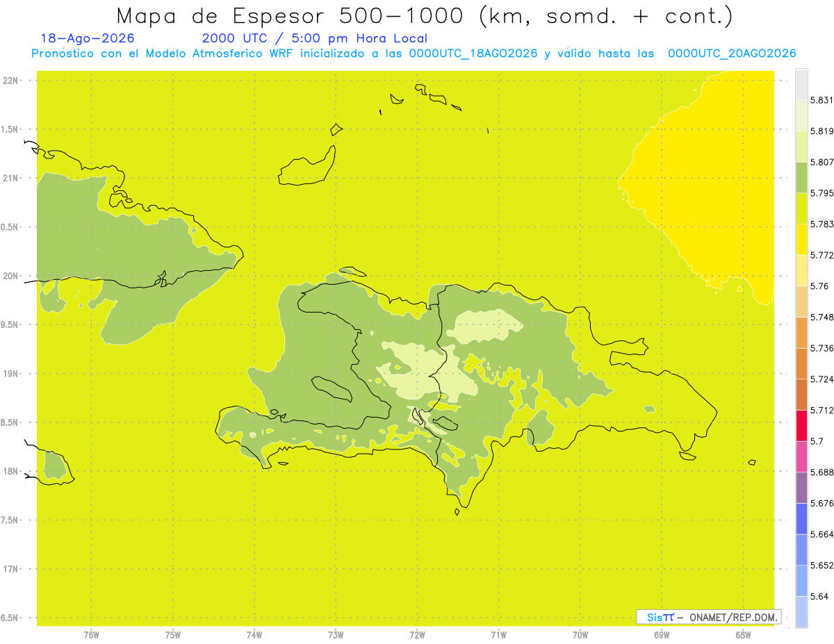The width and height of the screenshot is (834, 644).
Task: Click the 5.664 colorbar value
Action: coord(821,534)
